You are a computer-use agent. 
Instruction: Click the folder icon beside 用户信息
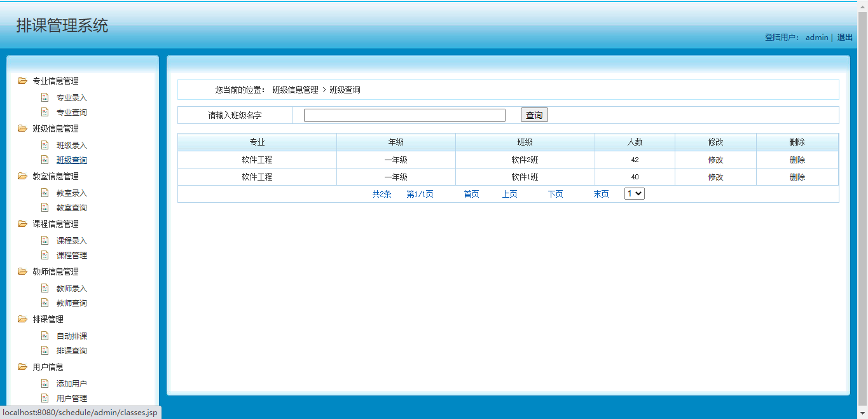point(22,367)
